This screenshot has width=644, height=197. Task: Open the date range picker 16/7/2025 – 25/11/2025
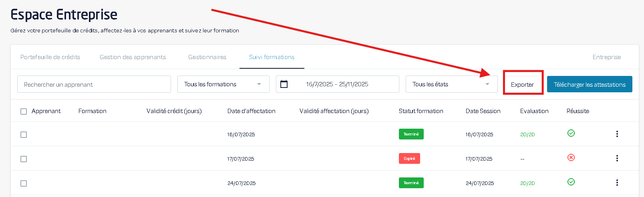[x=337, y=84]
